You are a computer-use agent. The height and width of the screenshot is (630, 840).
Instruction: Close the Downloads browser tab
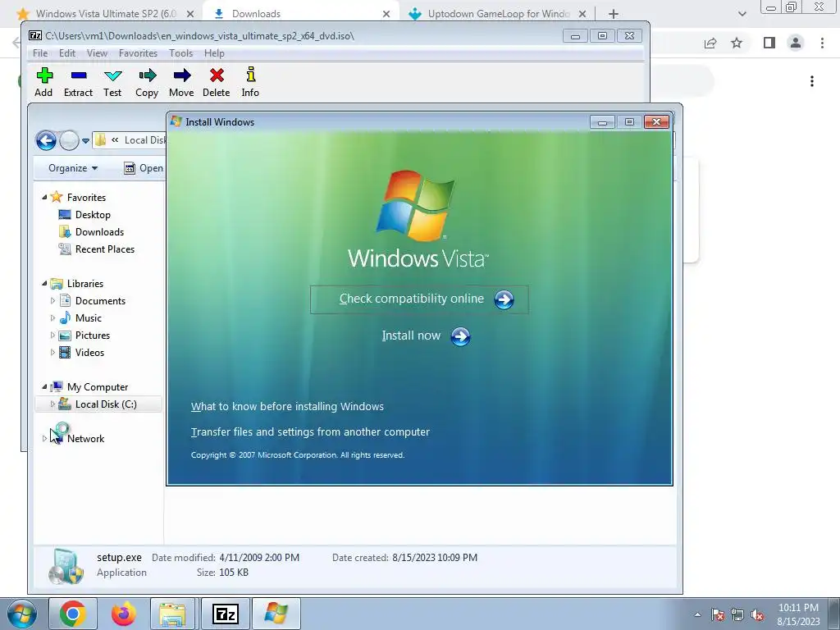click(x=386, y=14)
